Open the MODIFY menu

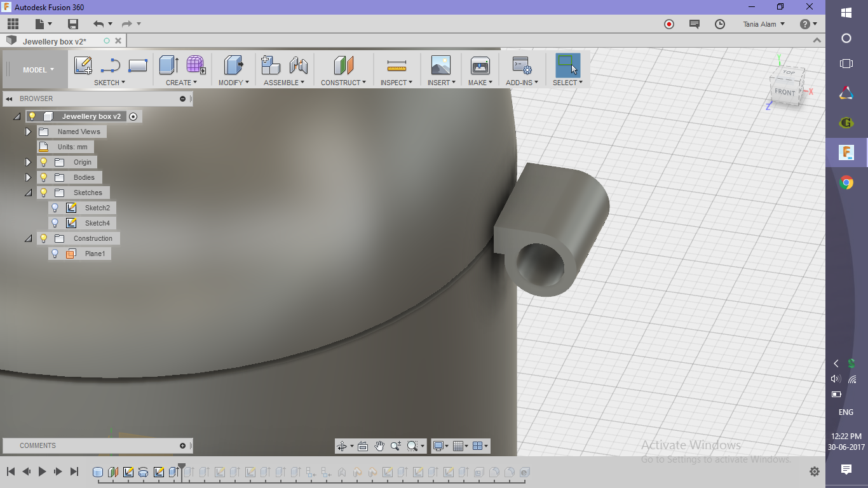(x=234, y=83)
